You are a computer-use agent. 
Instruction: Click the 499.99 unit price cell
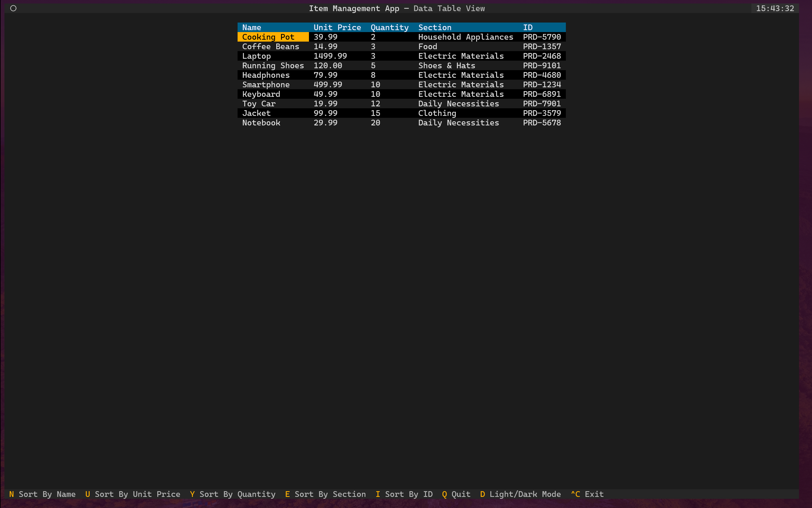tap(337, 85)
